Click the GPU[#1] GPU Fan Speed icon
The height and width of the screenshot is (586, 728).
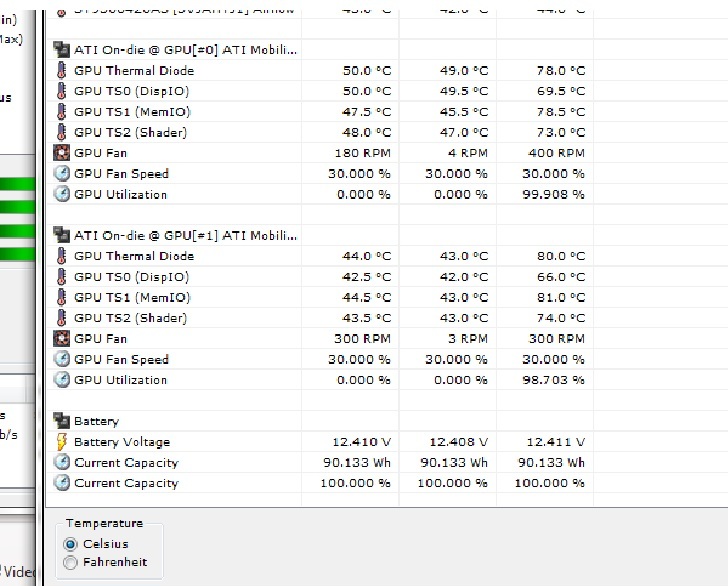[x=61, y=359]
